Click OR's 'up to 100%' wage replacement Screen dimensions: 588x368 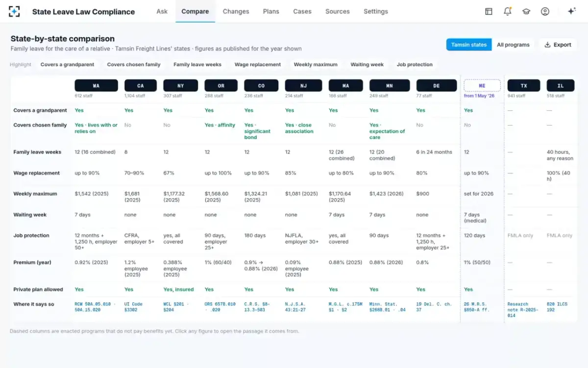219,173
